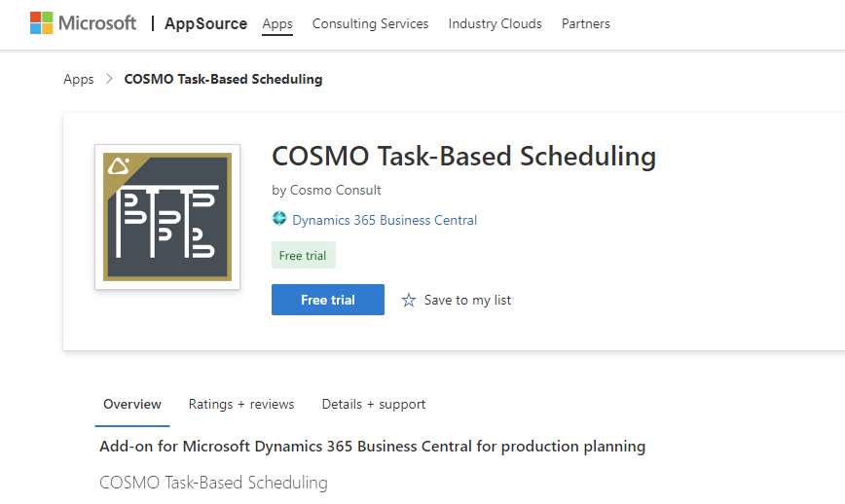This screenshot has width=845, height=504.
Task: Click COSMO Task-Based Scheduling breadcrumb text
Action: (223, 80)
